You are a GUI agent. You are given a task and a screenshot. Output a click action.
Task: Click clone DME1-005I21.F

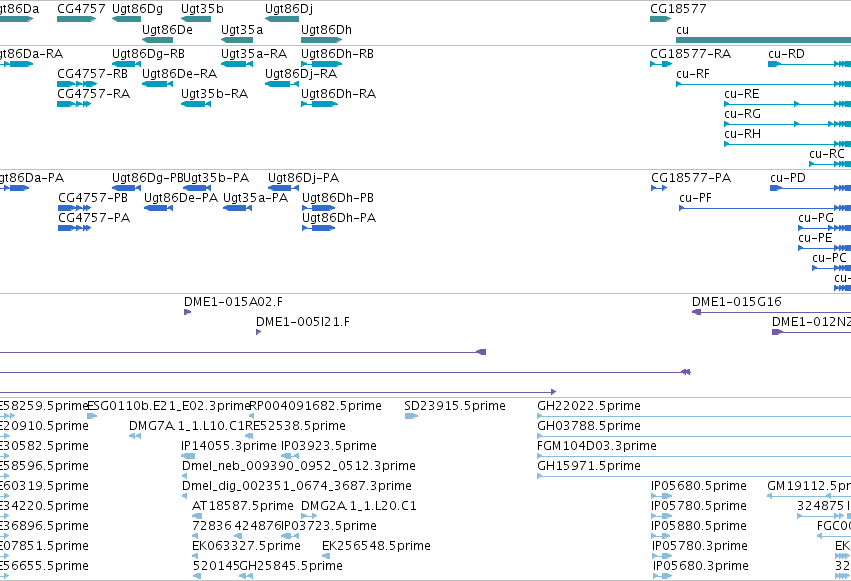coord(258,332)
